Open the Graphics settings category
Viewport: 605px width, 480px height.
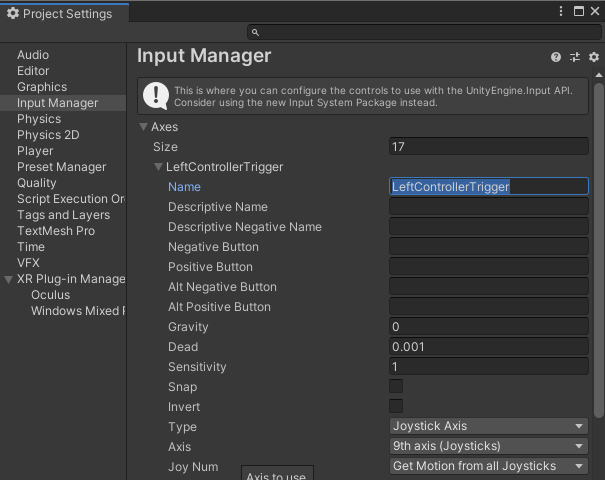(42, 87)
